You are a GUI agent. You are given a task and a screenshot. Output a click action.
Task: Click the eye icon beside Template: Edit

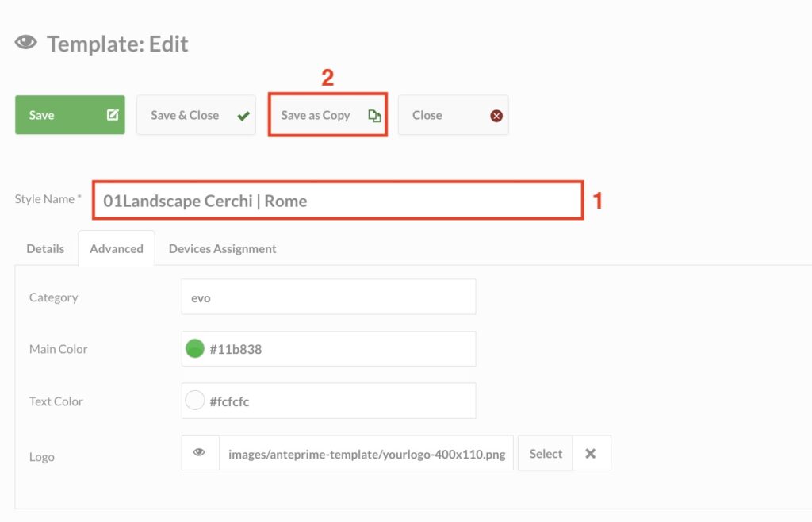coord(26,42)
